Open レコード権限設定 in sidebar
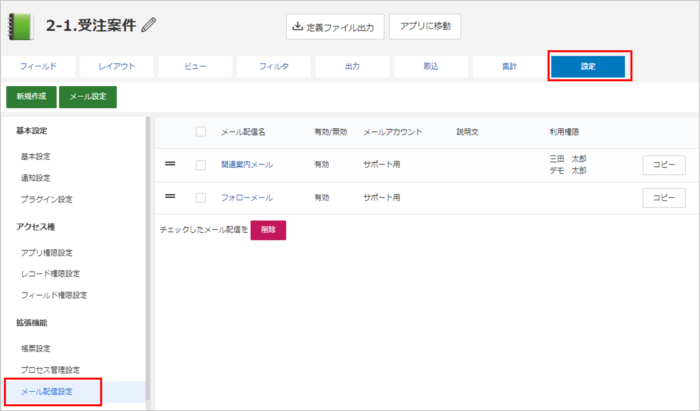700x411 pixels. (50, 274)
